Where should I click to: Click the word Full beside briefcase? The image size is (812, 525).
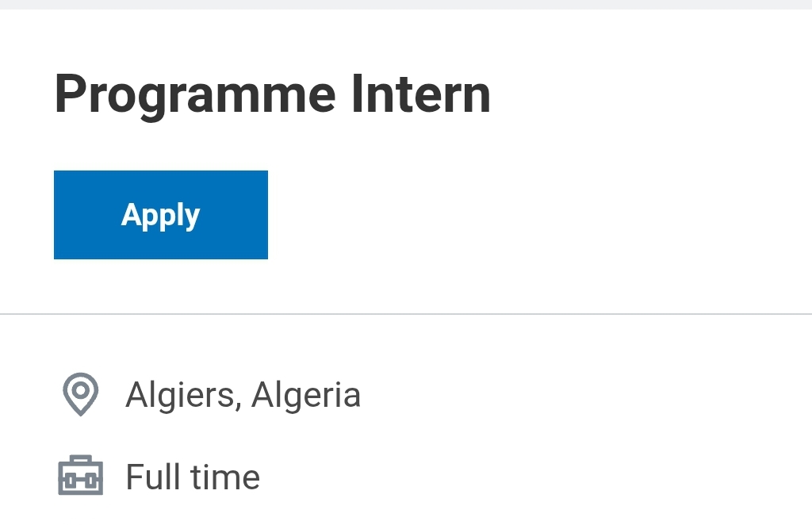pos(153,477)
